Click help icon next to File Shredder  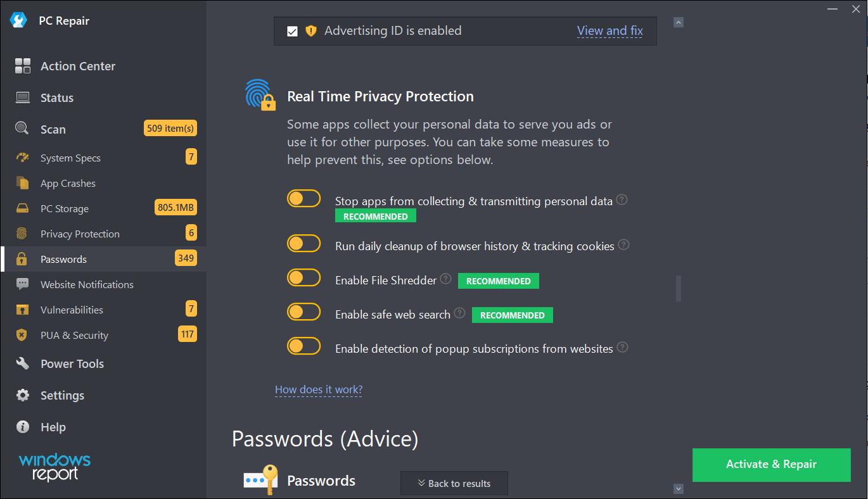click(x=446, y=279)
